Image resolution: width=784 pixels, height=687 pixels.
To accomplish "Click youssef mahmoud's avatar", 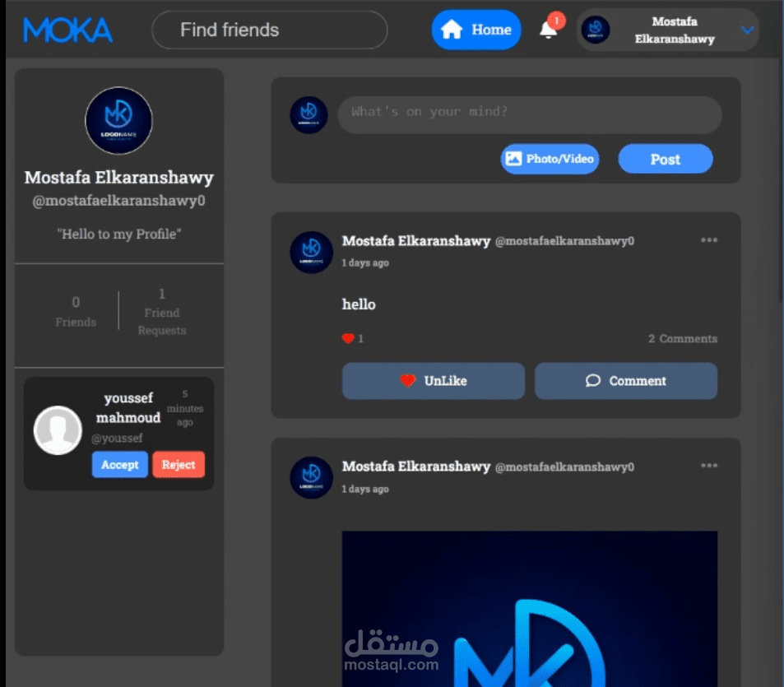I will coord(58,430).
